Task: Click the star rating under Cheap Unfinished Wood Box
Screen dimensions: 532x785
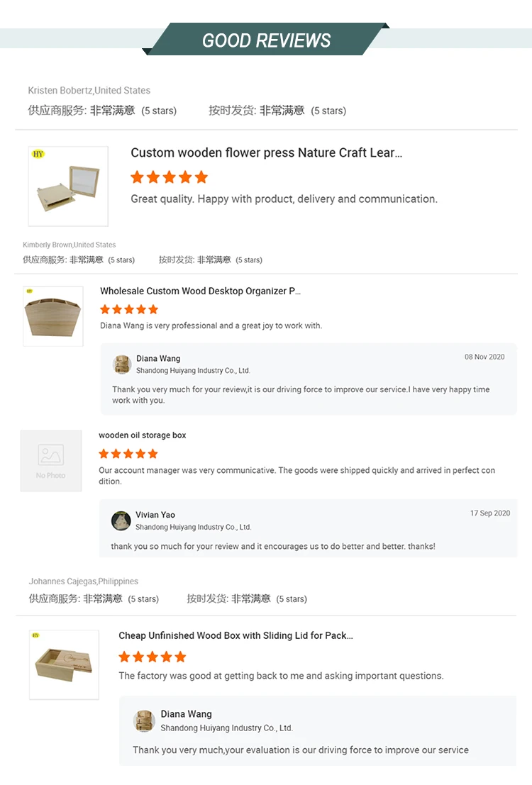Action: coord(153,657)
